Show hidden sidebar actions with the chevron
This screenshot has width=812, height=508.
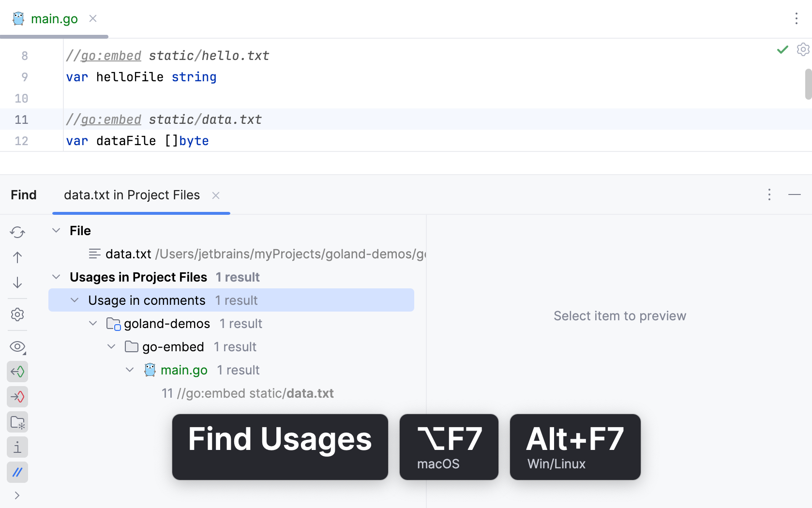coord(17,495)
